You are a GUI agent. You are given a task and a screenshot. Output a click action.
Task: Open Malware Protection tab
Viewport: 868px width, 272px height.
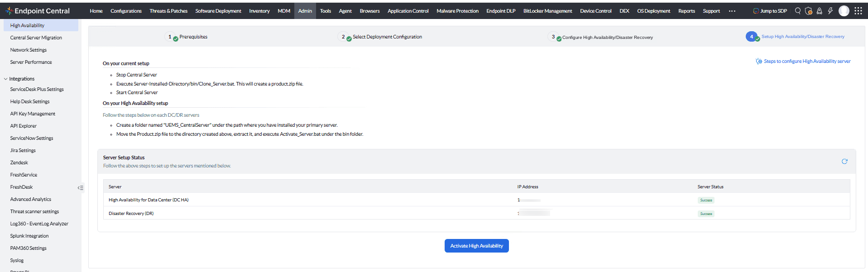coord(457,11)
